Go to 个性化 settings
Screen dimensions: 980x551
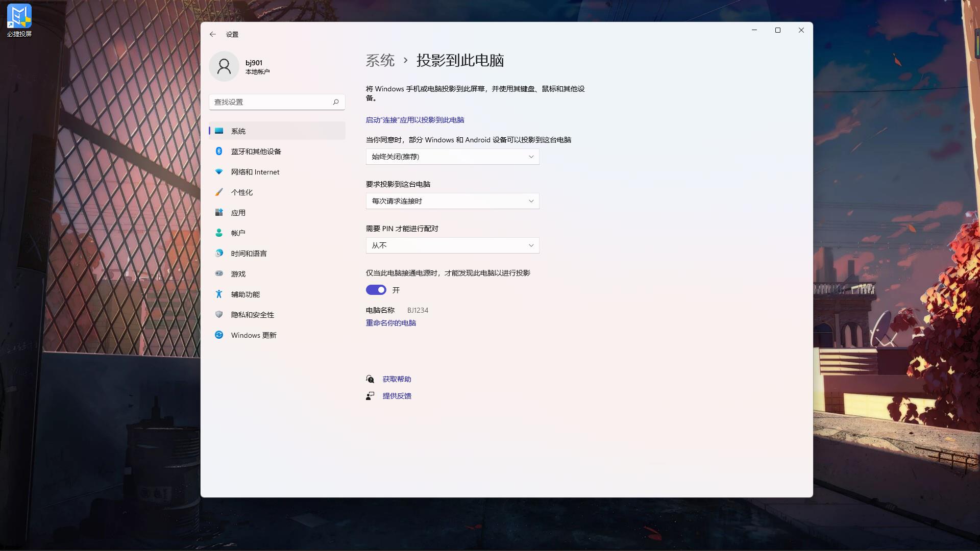[x=277, y=192]
